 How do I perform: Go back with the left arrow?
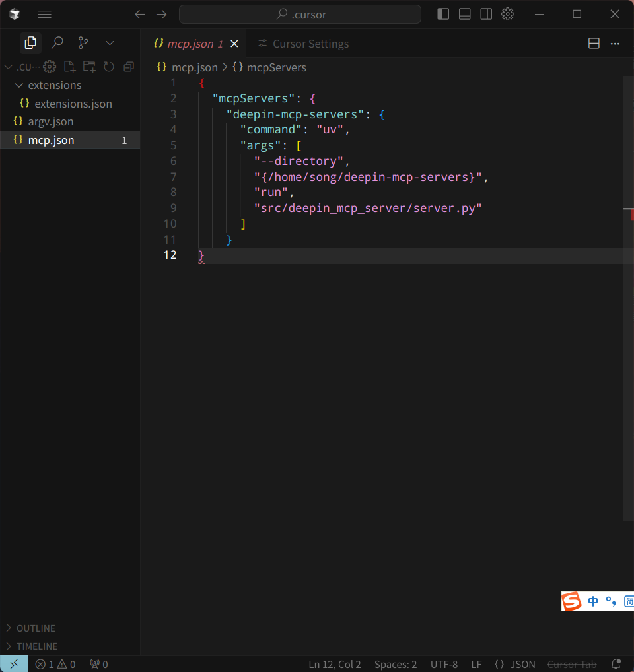(x=140, y=14)
